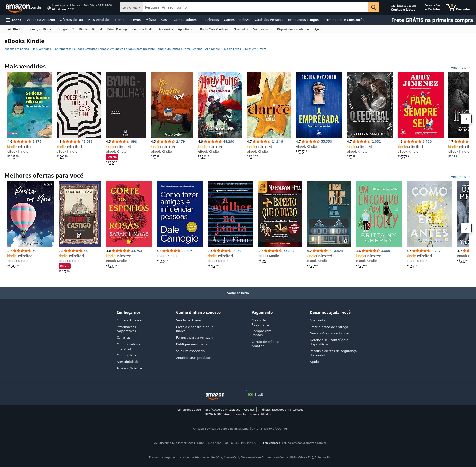Screen dimensions: 476x467
Task: Open Ferramentas e Construção menu item
Action: 344,20
